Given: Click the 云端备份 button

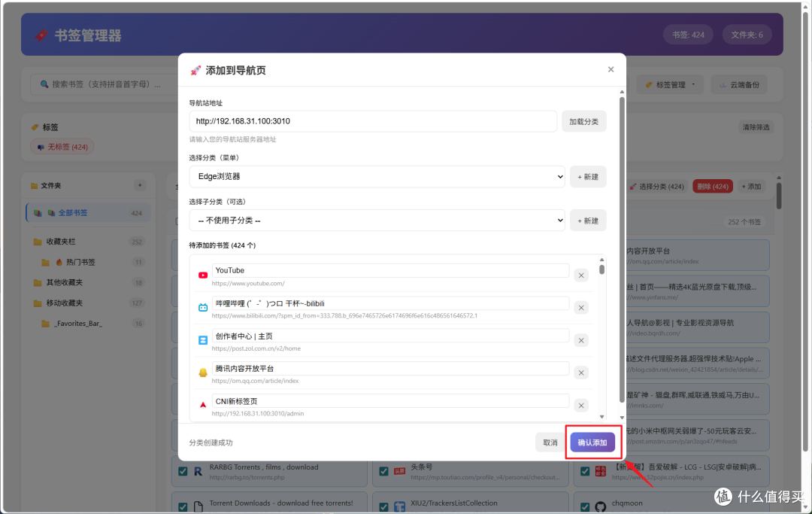Looking at the screenshot, I should coord(739,84).
